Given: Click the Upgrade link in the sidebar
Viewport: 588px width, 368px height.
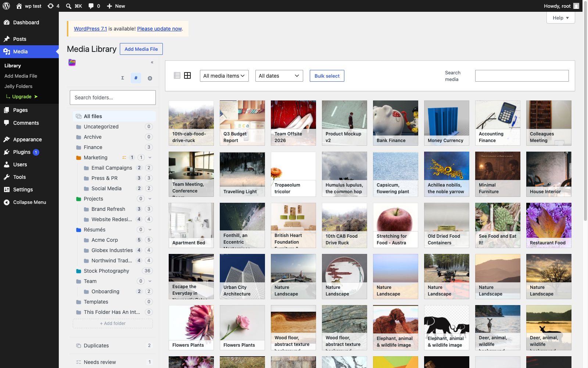Looking at the screenshot, I should click(x=22, y=96).
